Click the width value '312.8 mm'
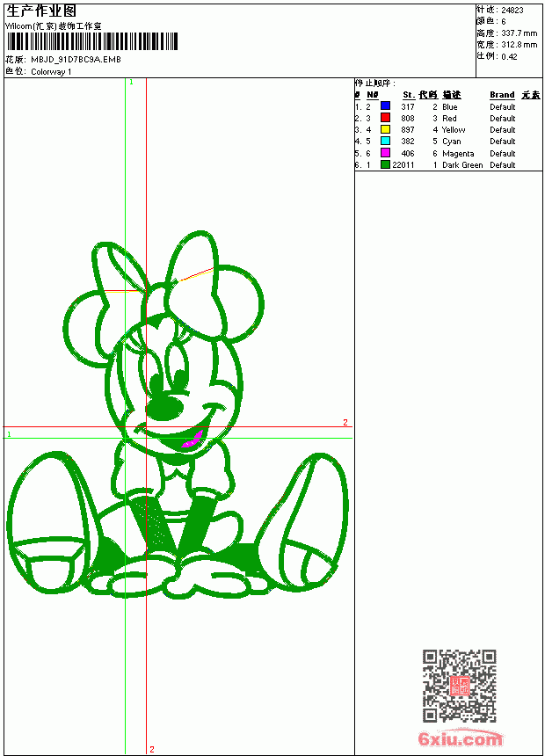Screen dimensions: 545x756 (x=519, y=45)
